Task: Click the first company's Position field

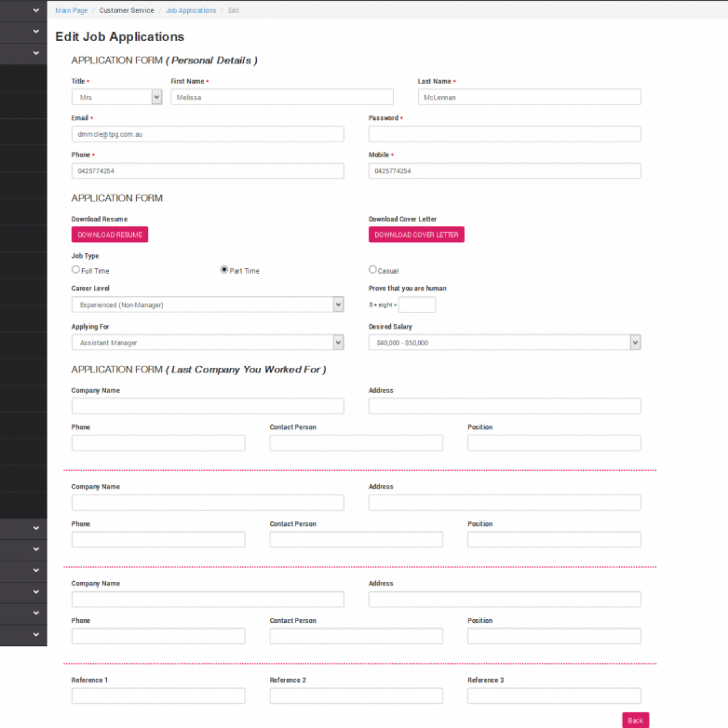Action: click(554, 443)
